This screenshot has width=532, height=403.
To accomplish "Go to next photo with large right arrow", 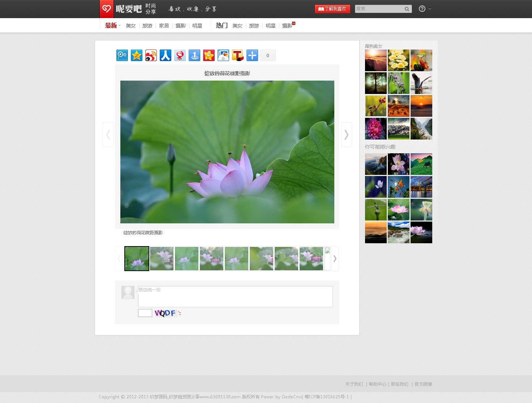I will [347, 134].
